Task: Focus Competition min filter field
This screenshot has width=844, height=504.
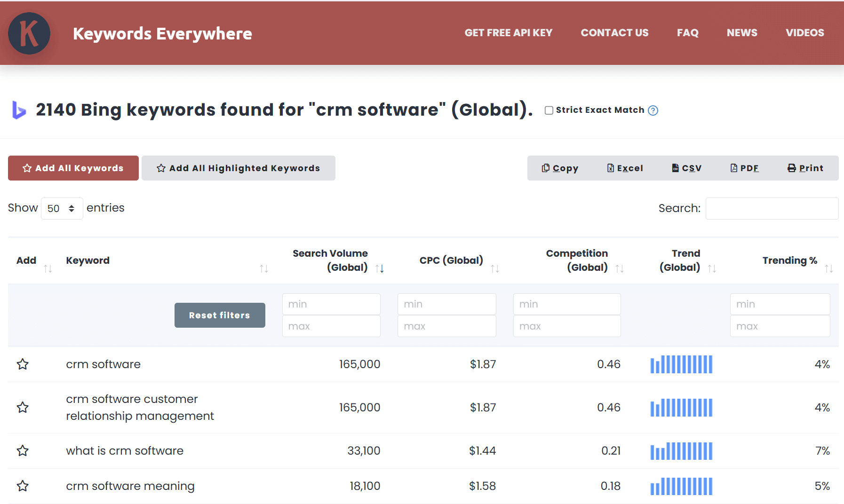Action: pos(567,304)
